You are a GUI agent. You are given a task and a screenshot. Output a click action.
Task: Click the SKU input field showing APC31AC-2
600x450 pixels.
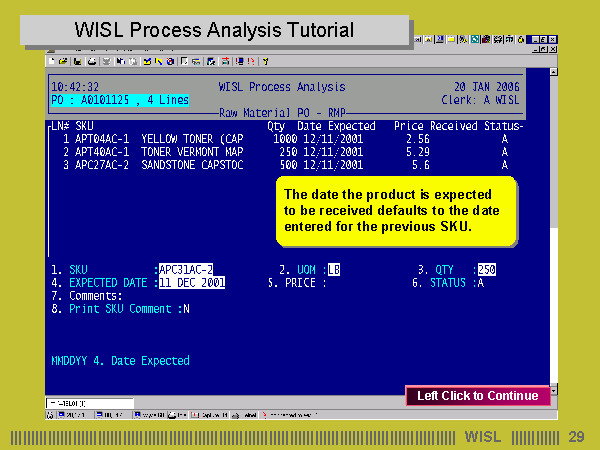186,270
